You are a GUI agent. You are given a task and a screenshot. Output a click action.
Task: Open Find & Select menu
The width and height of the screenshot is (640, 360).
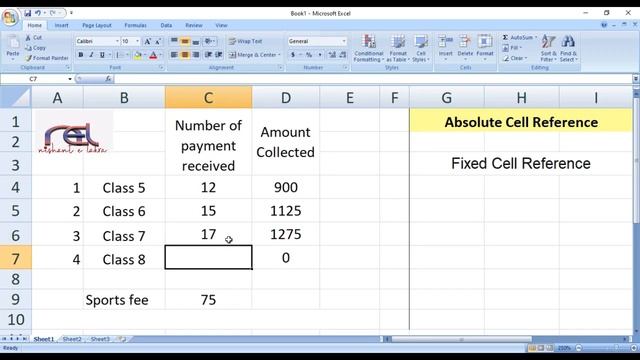pyautogui.click(x=568, y=48)
